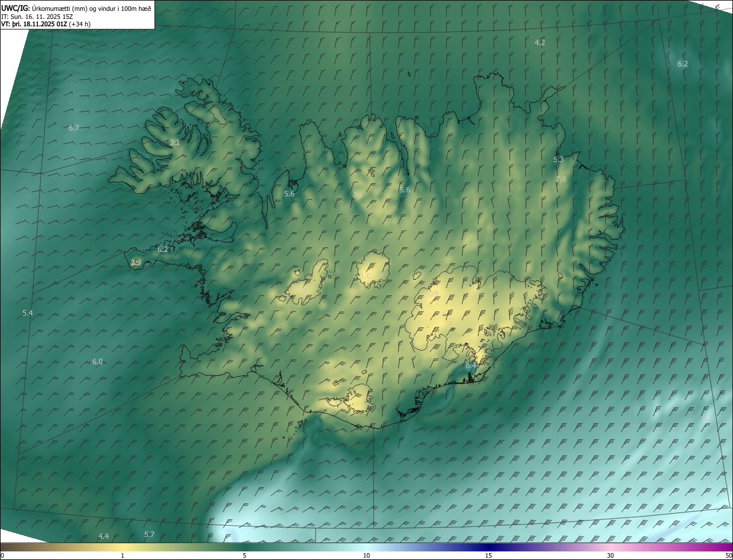Click the 3.1 value label on the Westfjords
The image size is (733, 560).
click(x=175, y=142)
